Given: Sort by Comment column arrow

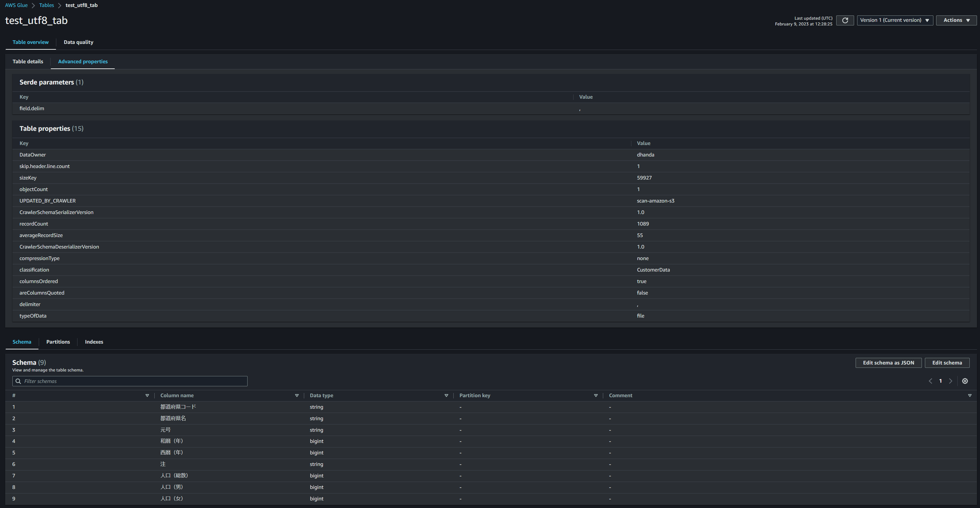Looking at the screenshot, I should 969,395.
